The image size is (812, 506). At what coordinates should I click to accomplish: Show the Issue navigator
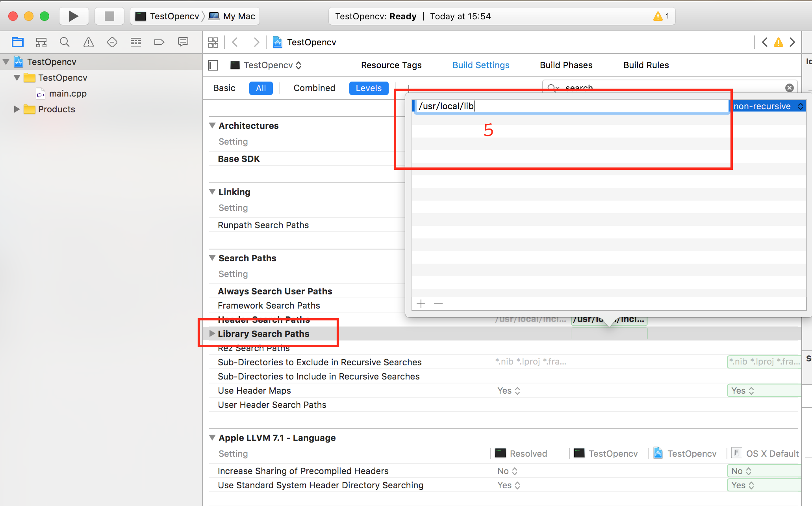click(x=89, y=42)
